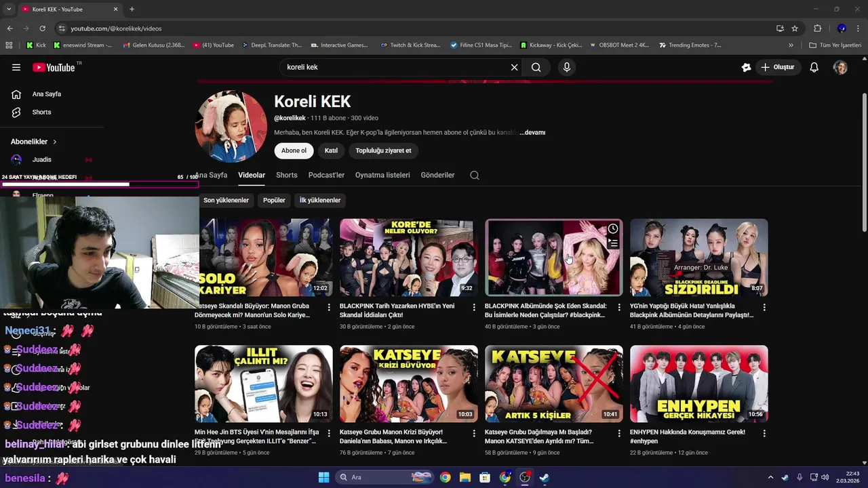Open the Oynatma listeleri tab
Viewport: 868px width, 488px height.
pos(382,175)
